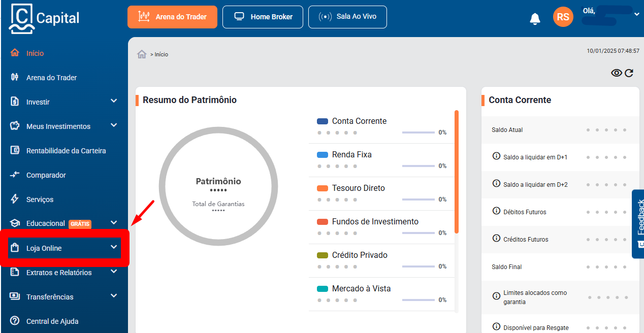
Task: Click info icon beside Débitos Futuros
Action: (497, 211)
